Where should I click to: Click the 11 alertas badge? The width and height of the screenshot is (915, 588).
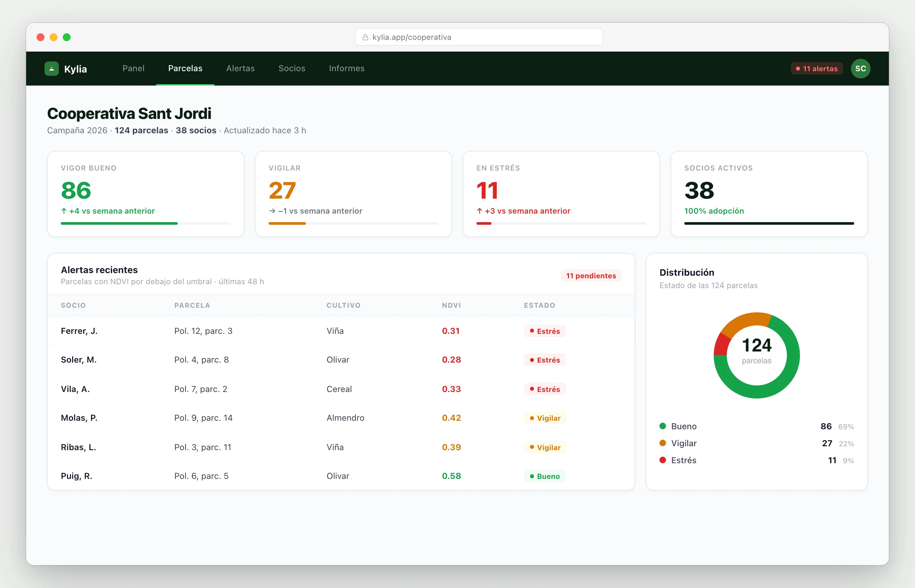(816, 69)
